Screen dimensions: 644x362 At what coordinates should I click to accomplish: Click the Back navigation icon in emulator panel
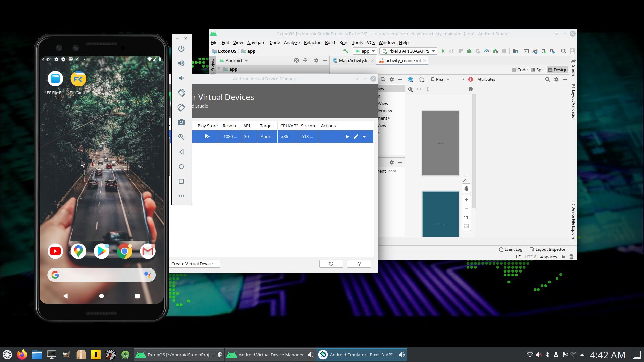coord(181,152)
